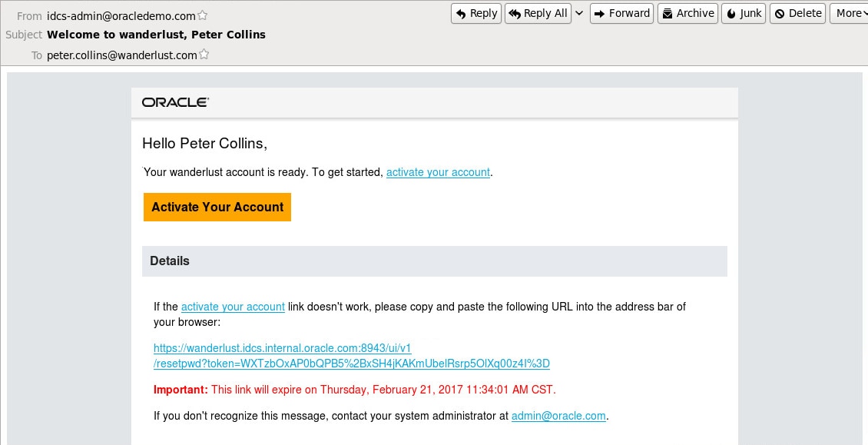The image size is (868, 445).
Task: Delete the email
Action: tap(797, 13)
